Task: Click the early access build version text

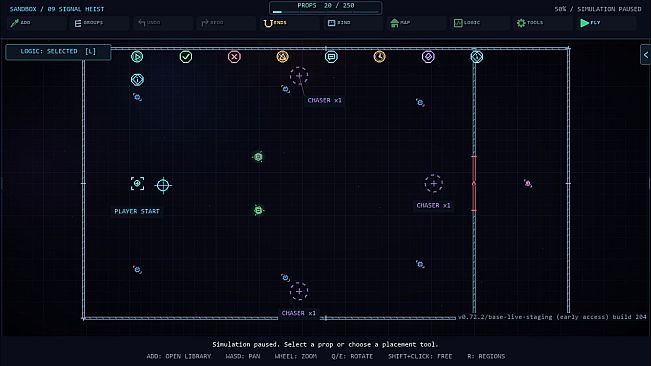Action: (x=552, y=317)
